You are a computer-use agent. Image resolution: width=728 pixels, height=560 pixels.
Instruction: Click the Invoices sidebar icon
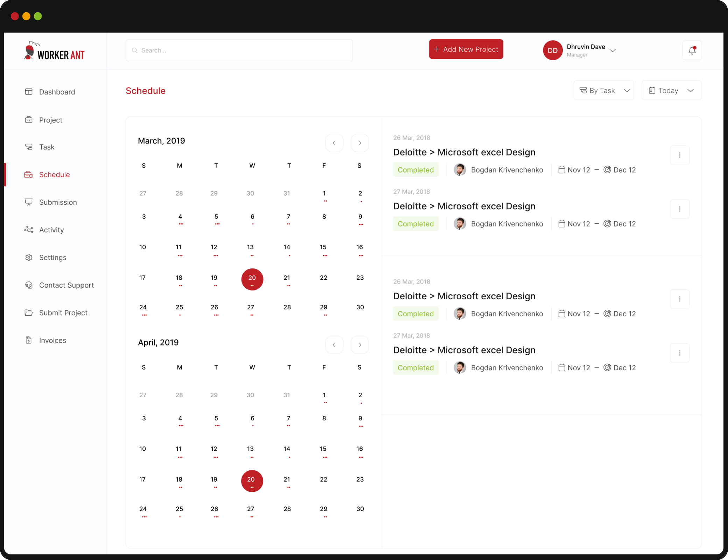[29, 340]
